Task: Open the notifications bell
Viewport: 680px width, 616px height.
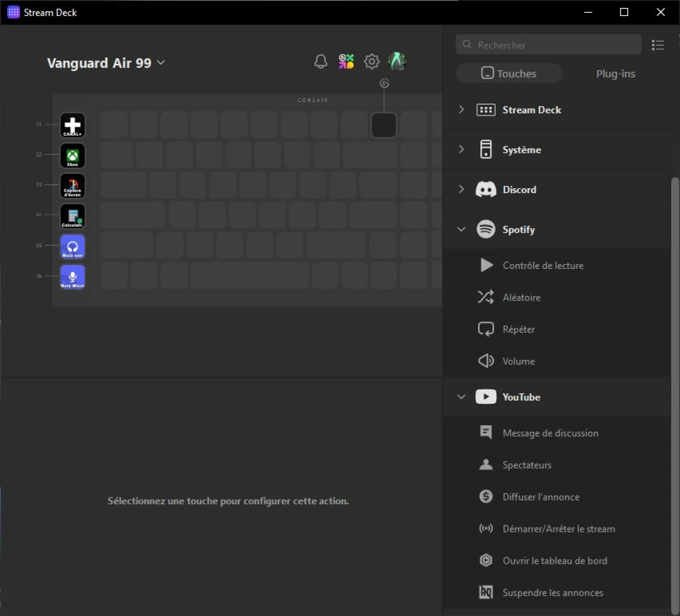Action: tap(320, 61)
